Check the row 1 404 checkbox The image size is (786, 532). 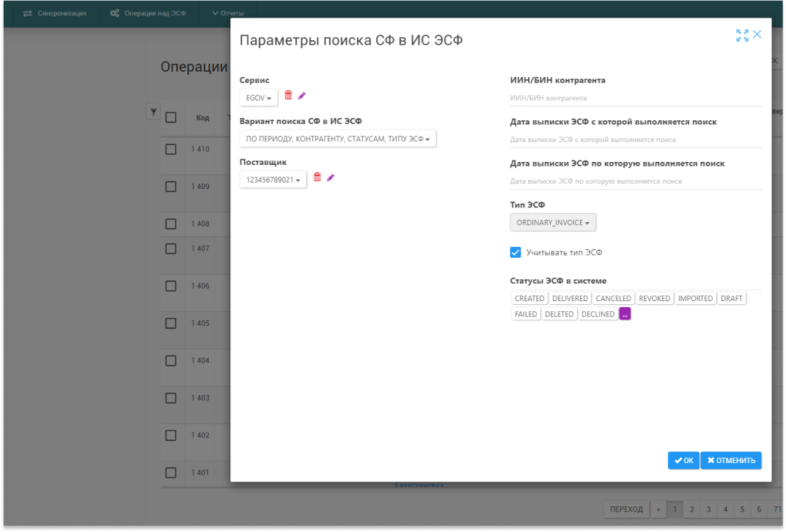click(171, 361)
